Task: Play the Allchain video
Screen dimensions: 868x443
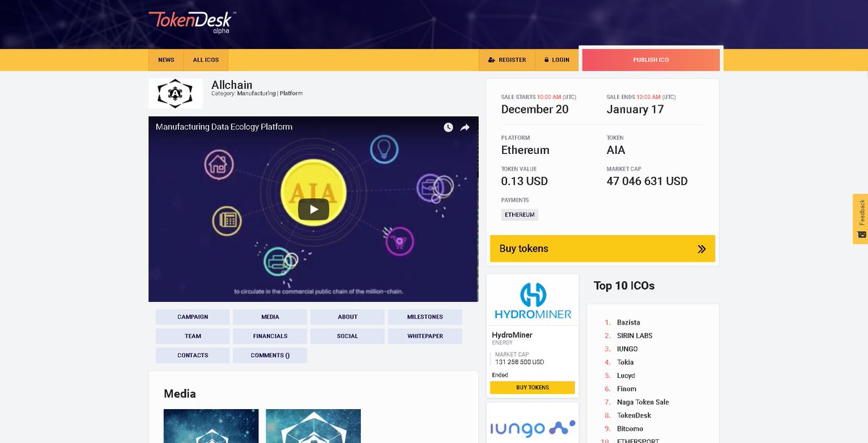Action: 313,210
